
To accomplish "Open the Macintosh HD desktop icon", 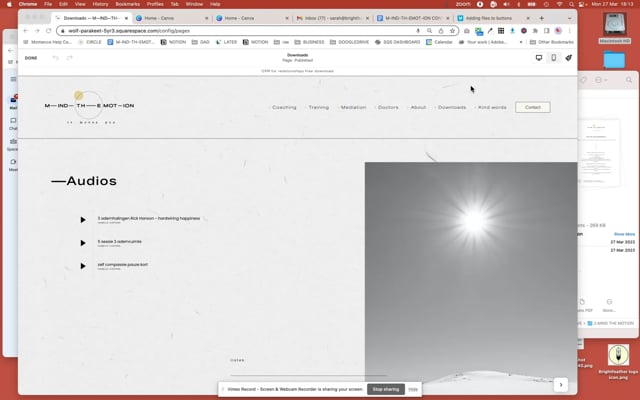I will point(615,28).
